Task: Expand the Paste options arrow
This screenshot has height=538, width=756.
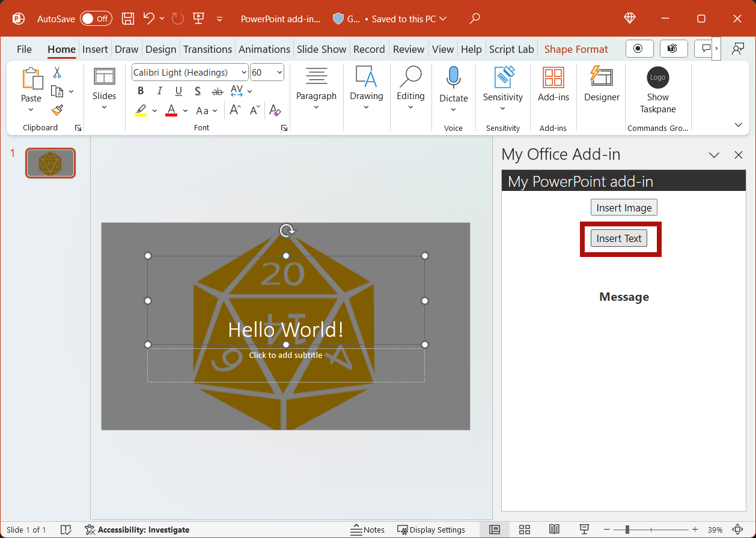Action: pos(31,110)
